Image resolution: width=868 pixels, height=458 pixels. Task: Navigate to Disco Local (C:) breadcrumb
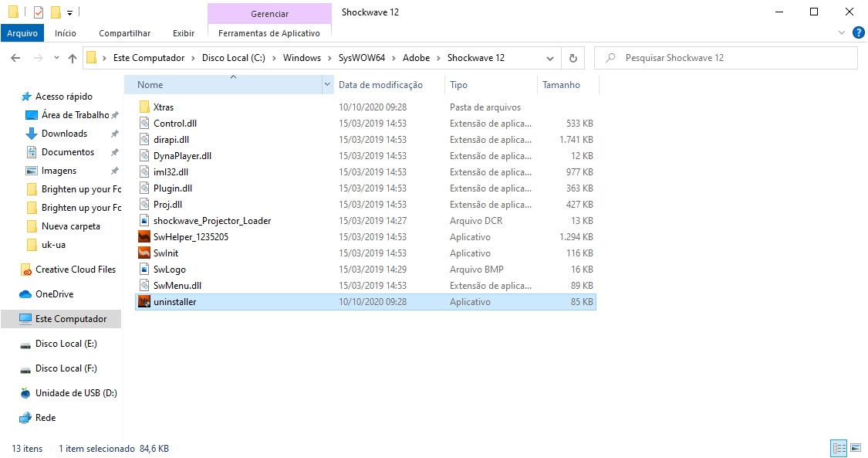(x=234, y=58)
